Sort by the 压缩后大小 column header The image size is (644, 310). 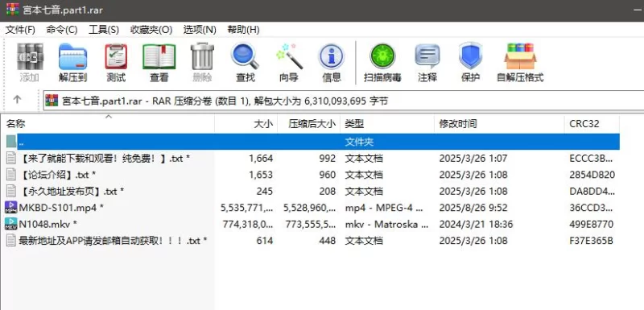tap(309, 124)
